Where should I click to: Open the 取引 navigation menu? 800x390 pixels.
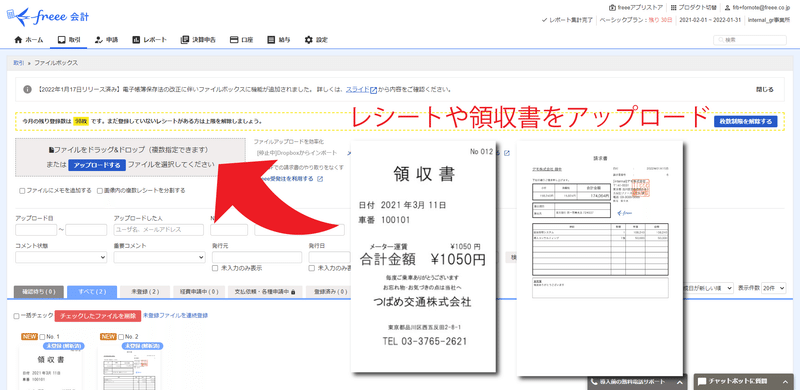click(68, 40)
